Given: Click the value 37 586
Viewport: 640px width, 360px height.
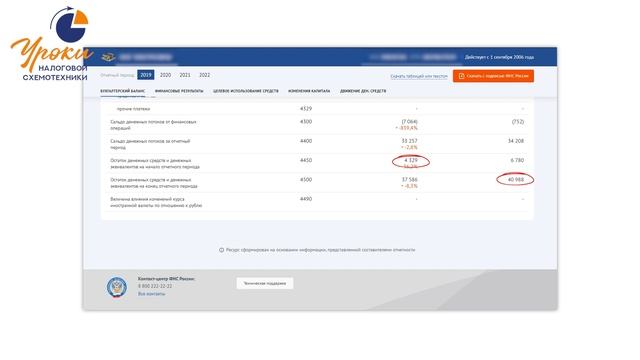Looking at the screenshot, I should click(409, 180).
